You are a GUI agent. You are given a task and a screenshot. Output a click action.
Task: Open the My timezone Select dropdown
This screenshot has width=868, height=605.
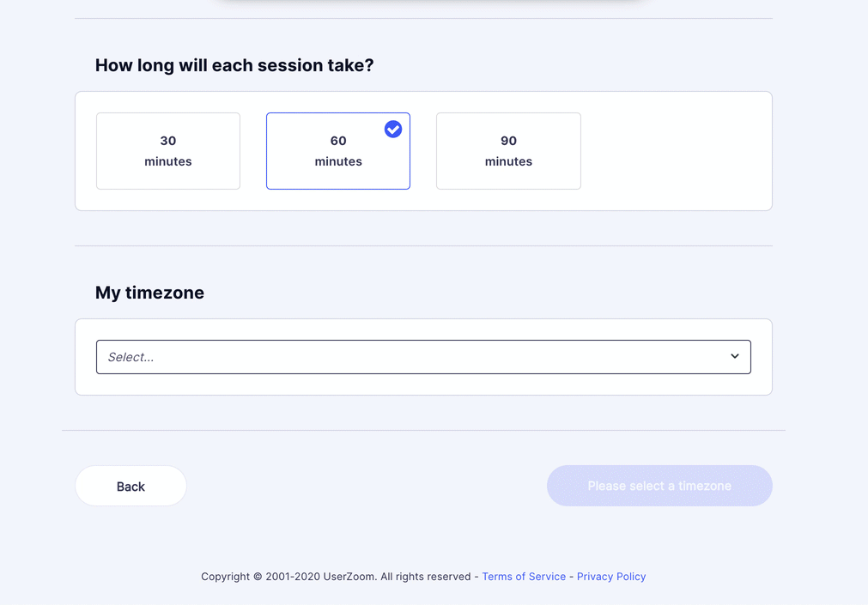pos(423,357)
